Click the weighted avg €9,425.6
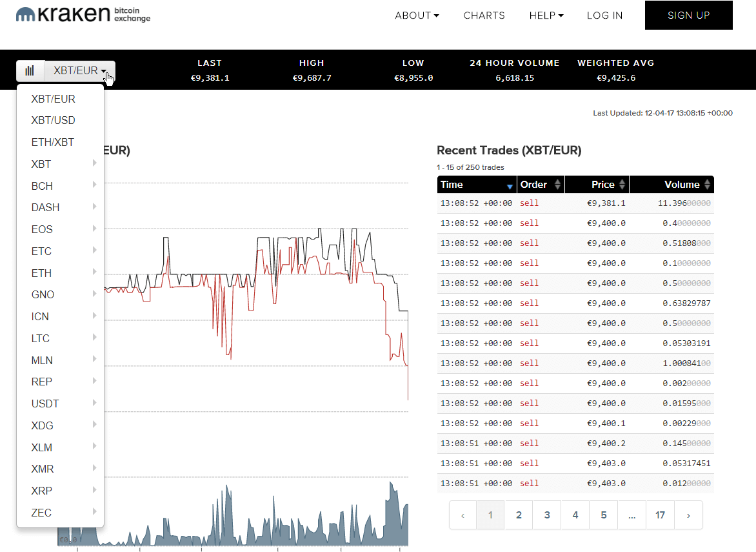 click(616, 78)
